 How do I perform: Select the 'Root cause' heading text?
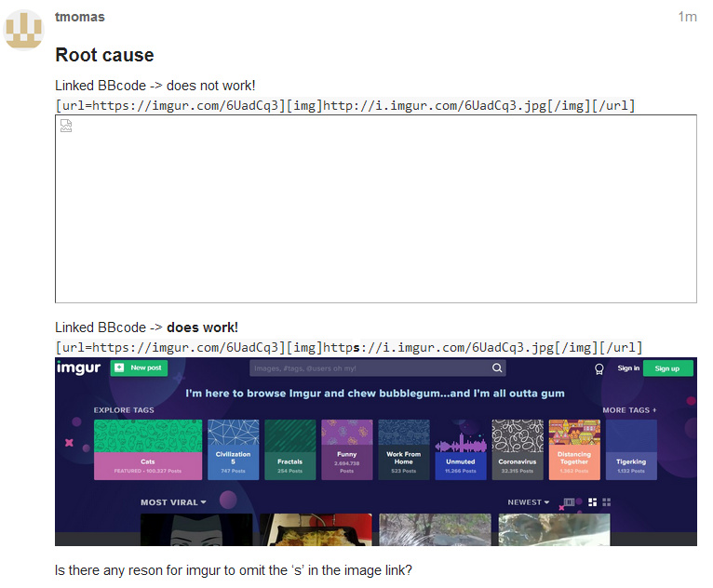coord(104,55)
